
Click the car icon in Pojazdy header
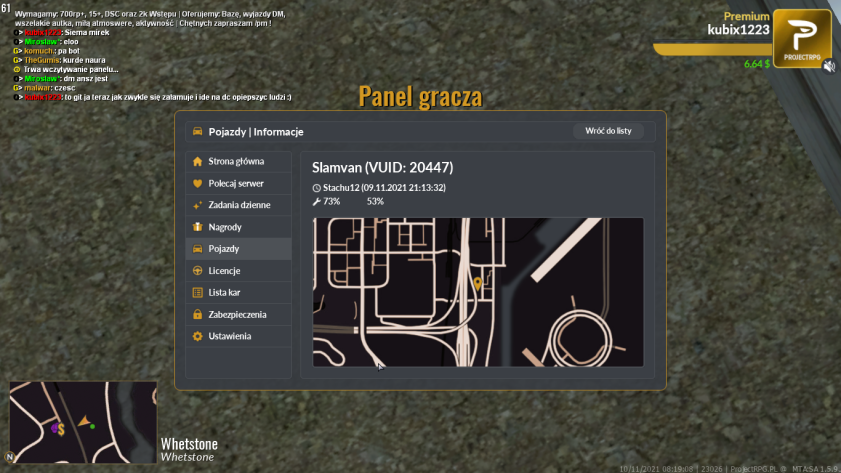point(197,131)
